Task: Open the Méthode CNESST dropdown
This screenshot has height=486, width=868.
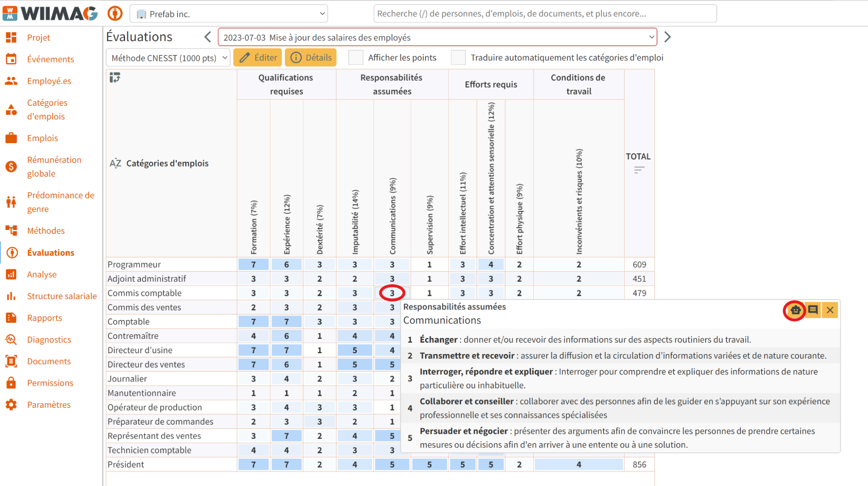Action: click(x=168, y=58)
